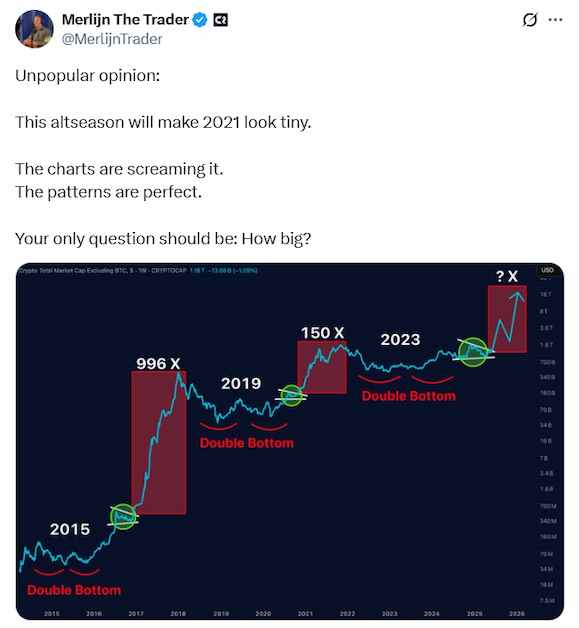Click the ? X projection label
The image size is (579, 628).
tap(507, 276)
